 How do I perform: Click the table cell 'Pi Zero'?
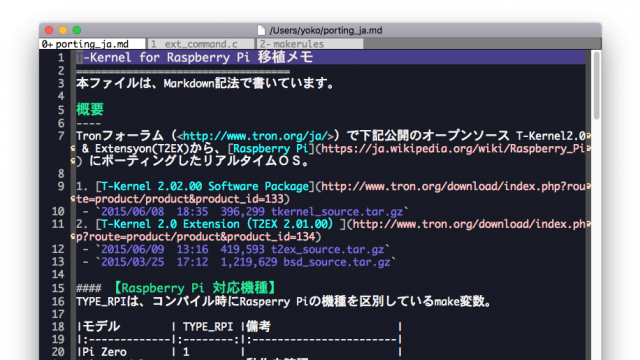click(x=104, y=352)
